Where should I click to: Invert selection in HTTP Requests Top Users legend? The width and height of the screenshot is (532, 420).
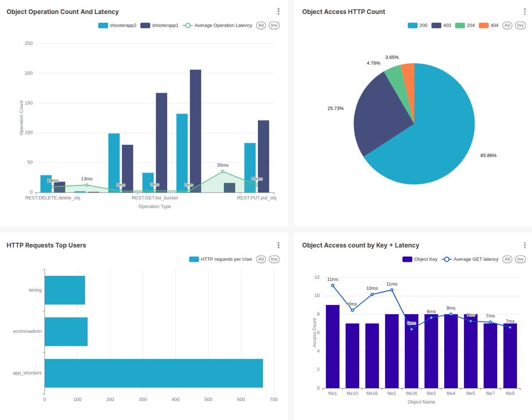pyautogui.click(x=274, y=259)
